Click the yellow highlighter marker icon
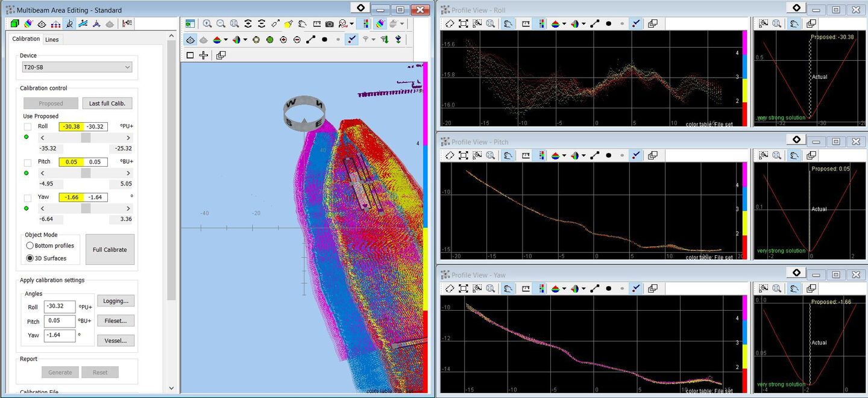The height and width of the screenshot is (398, 868). point(289,24)
